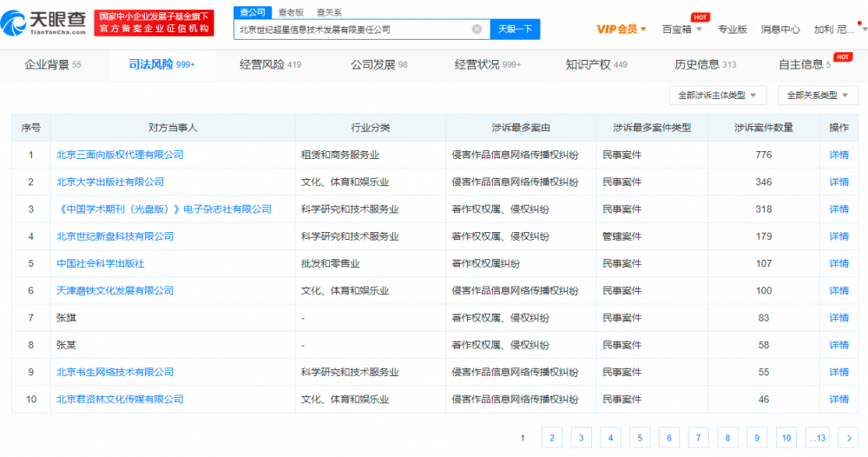
Task: Go to page 2 of results
Action: 552,438
